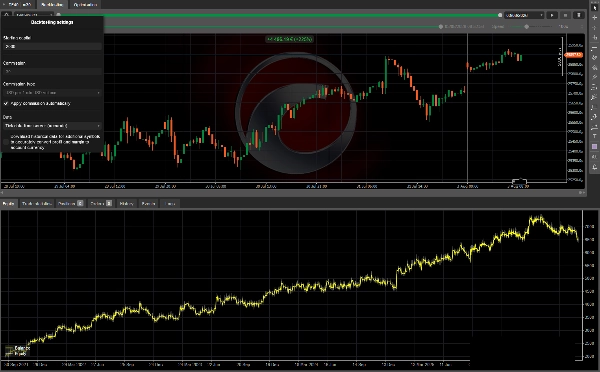Open the Data source dropdown in settings
Image resolution: width=600 pixels, height=372 pixels.
(x=52, y=126)
